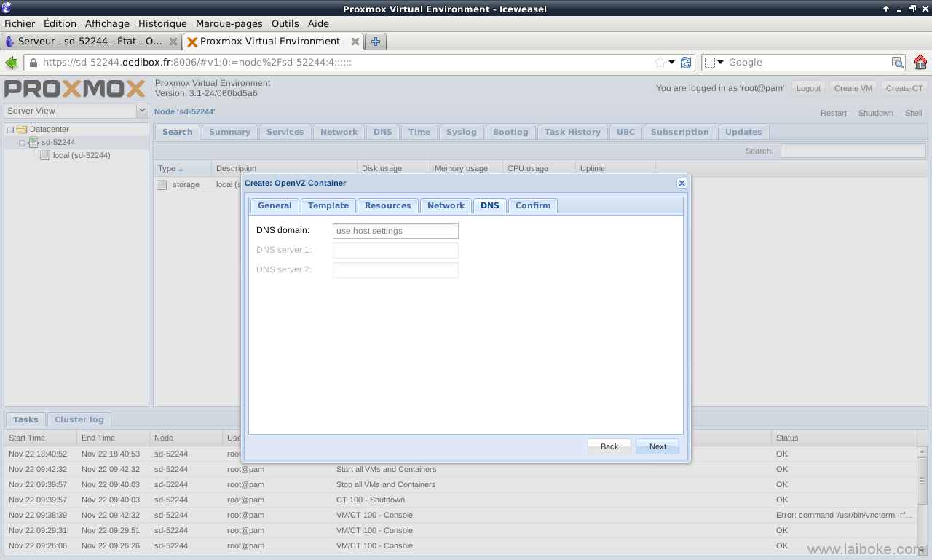The width and height of the screenshot is (932, 560).
Task: Close the Proxmox Virtual Environment tab
Action: [x=355, y=42]
